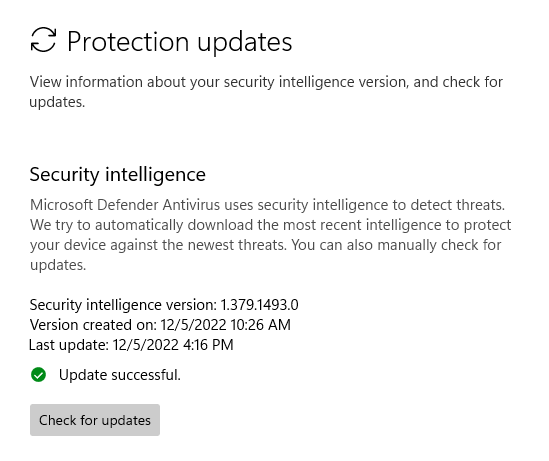Click the Last update 4:16 PM line
This screenshot has width=549, height=461.
pos(131,345)
